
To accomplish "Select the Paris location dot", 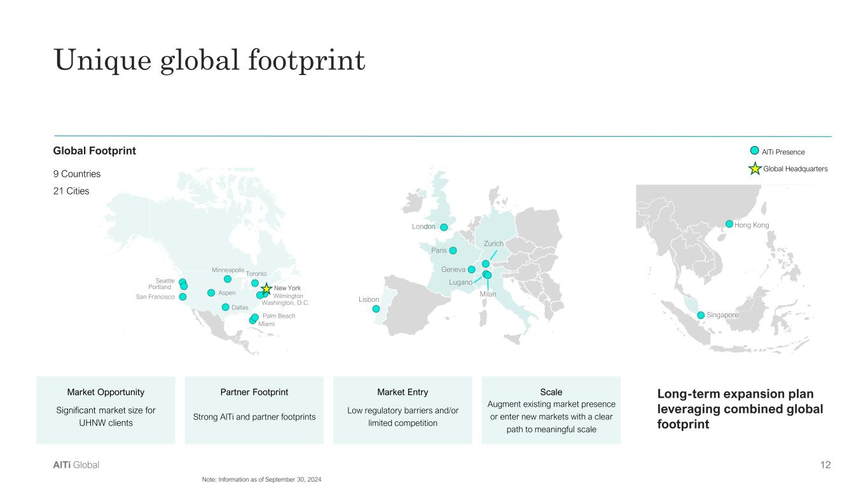I will coord(453,250).
